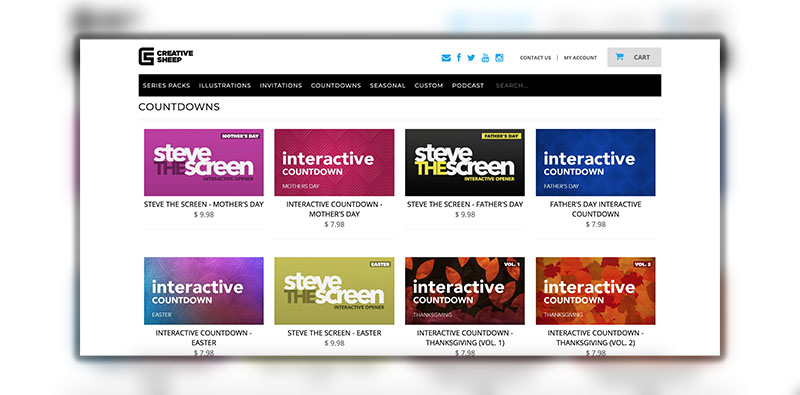Image resolution: width=800 pixels, height=395 pixels.
Task: Click the Countdowns page heading
Action: [x=179, y=107]
